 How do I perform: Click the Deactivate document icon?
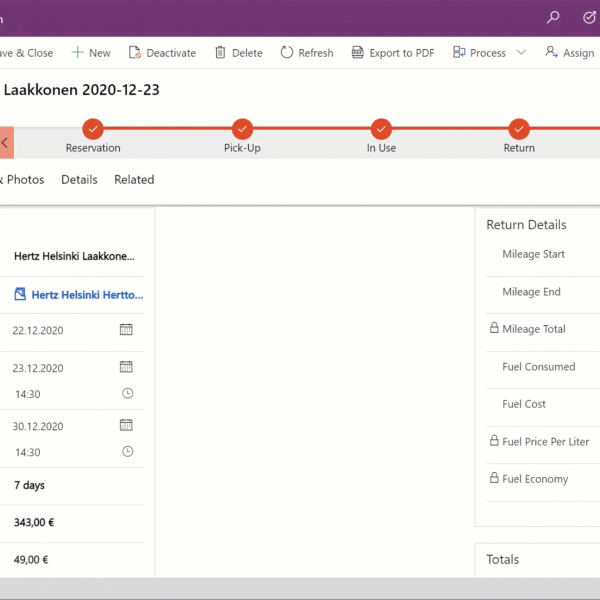(135, 52)
